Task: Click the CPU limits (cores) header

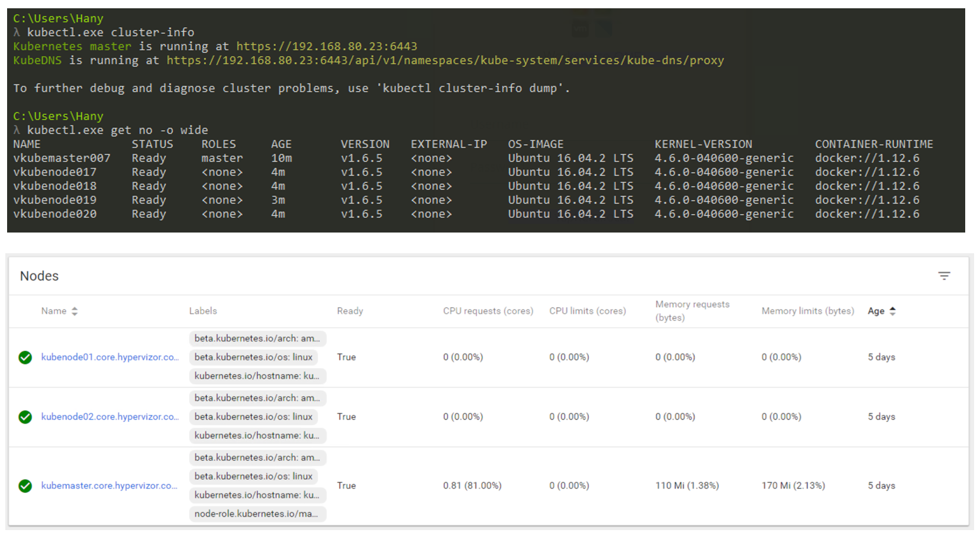Action: click(x=588, y=311)
